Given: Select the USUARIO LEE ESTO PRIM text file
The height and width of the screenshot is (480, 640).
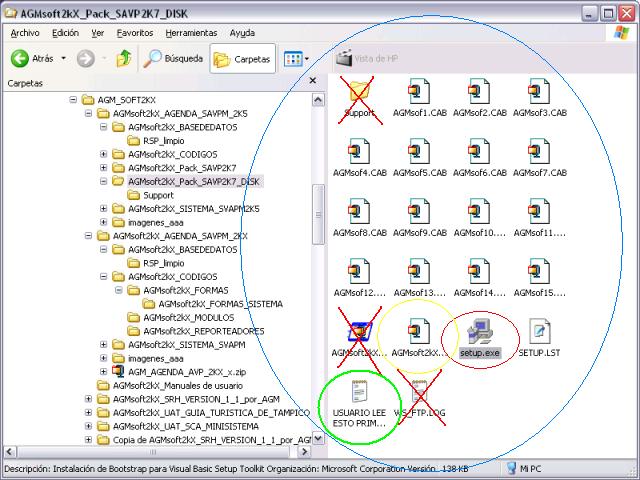Looking at the screenshot, I should coord(359,391).
